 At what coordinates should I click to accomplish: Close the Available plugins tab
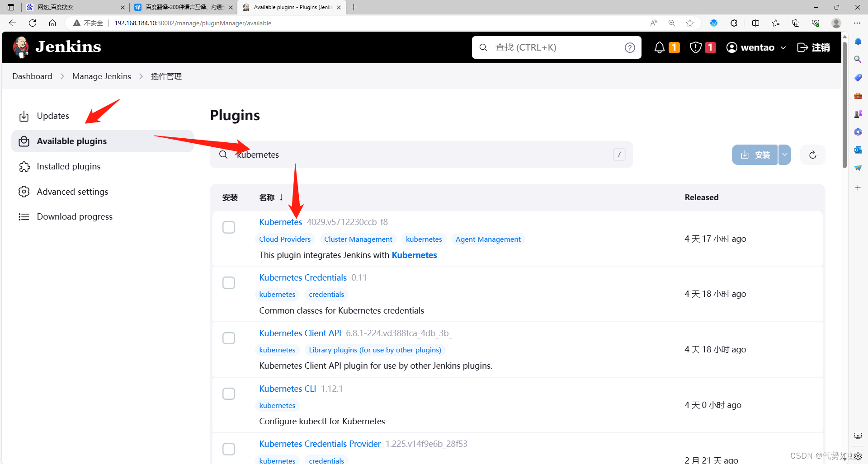(339, 7)
